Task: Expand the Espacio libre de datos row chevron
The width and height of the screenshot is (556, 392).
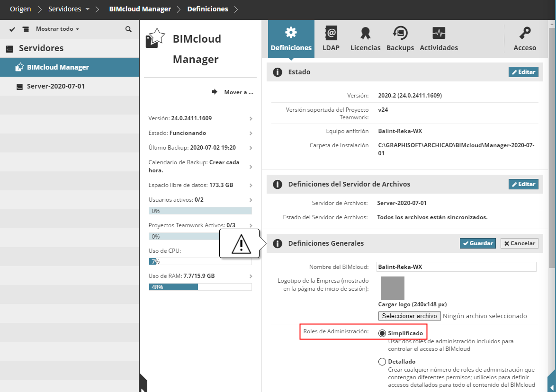Action: [x=251, y=186]
